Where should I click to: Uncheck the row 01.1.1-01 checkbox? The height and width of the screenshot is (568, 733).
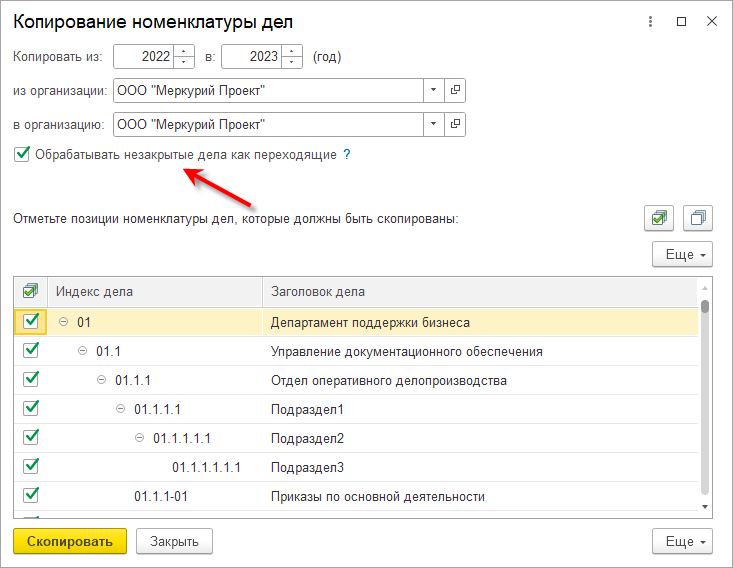[31, 496]
